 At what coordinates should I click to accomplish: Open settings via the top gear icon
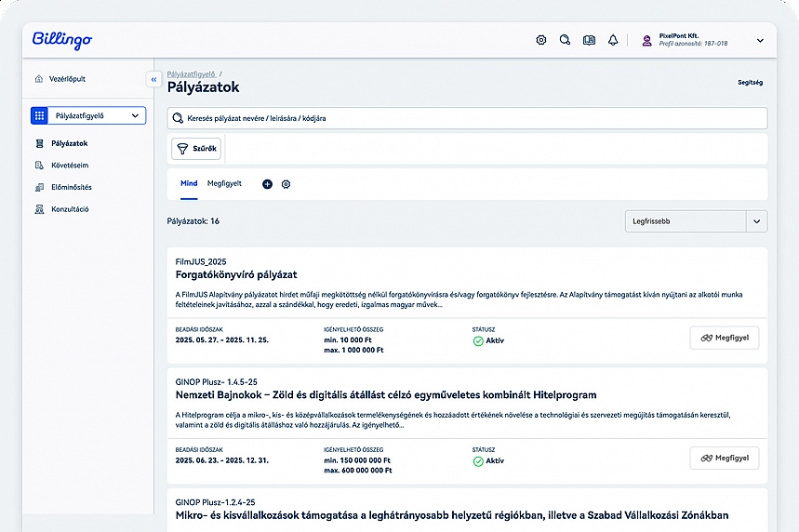tap(541, 40)
